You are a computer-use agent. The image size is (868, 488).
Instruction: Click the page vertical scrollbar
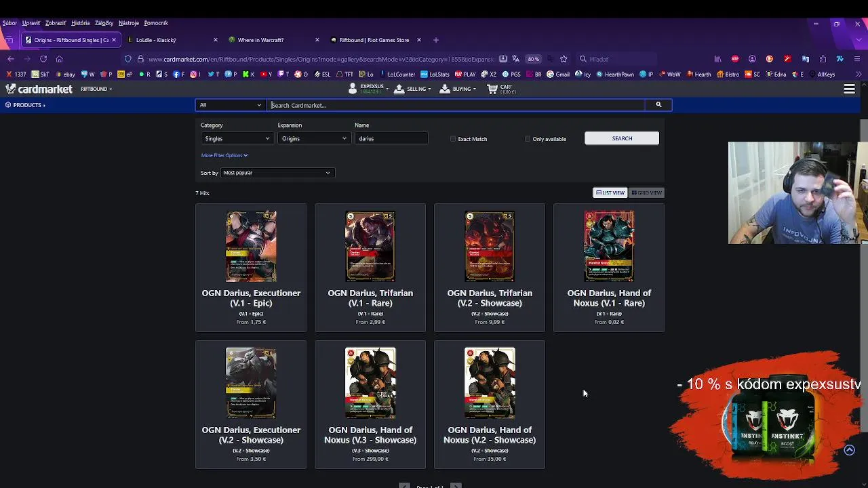[863, 274]
